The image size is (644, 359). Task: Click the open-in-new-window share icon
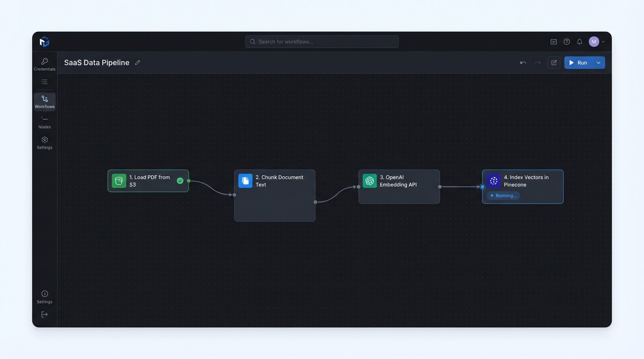click(x=554, y=63)
